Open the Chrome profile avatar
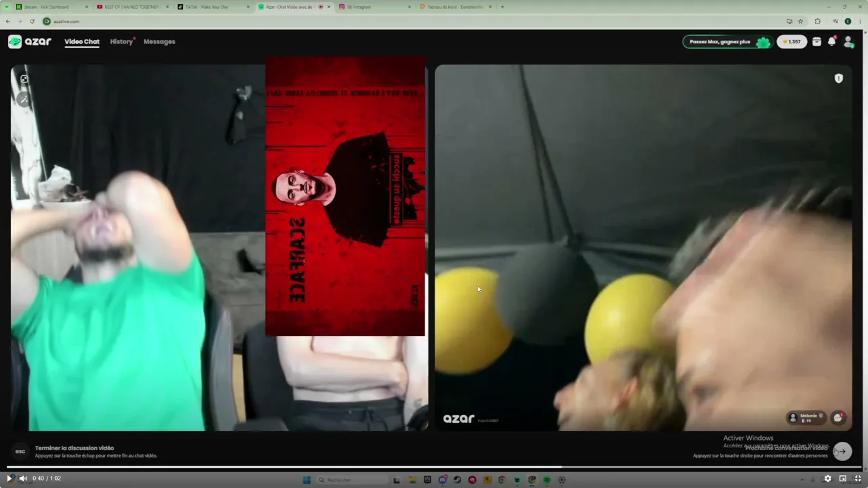Viewport: 868px width, 488px height. pos(848,21)
